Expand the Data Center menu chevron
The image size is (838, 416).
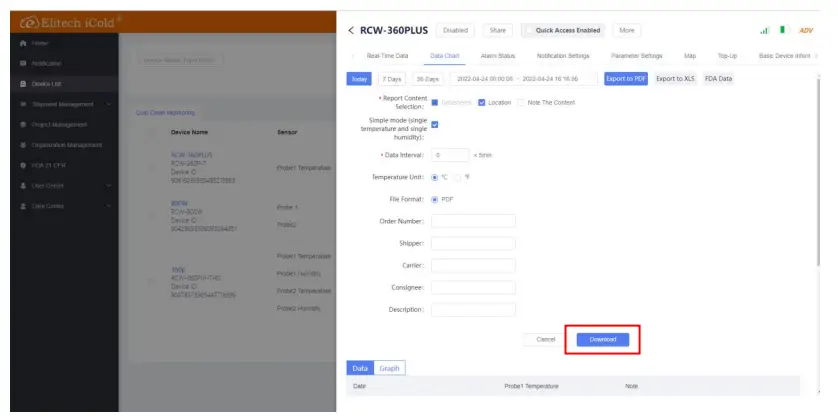[109, 206]
